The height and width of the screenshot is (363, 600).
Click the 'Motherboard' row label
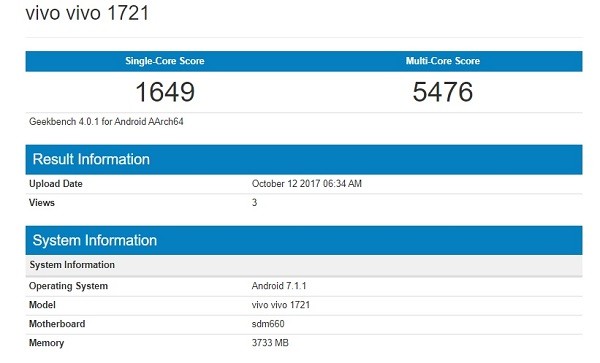point(57,324)
